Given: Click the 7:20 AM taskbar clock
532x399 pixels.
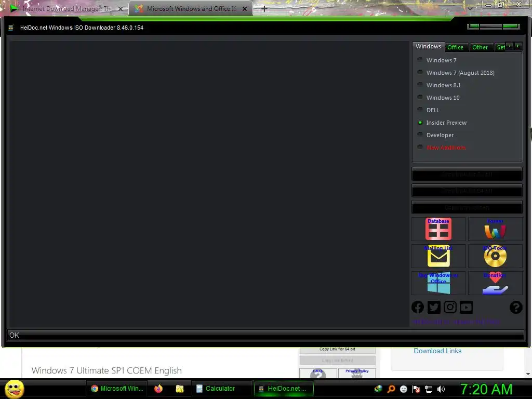Looking at the screenshot, I should tap(486, 389).
